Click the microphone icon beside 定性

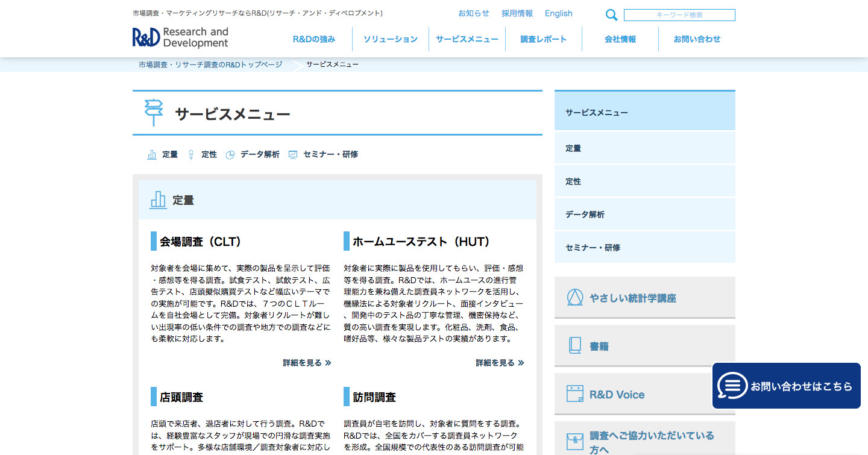191,155
